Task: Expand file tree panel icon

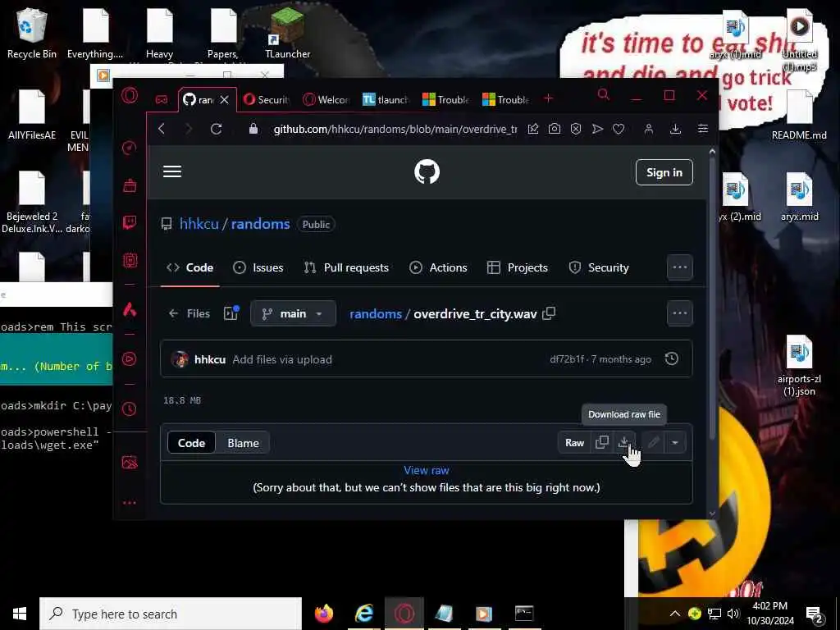Action: 231,313
